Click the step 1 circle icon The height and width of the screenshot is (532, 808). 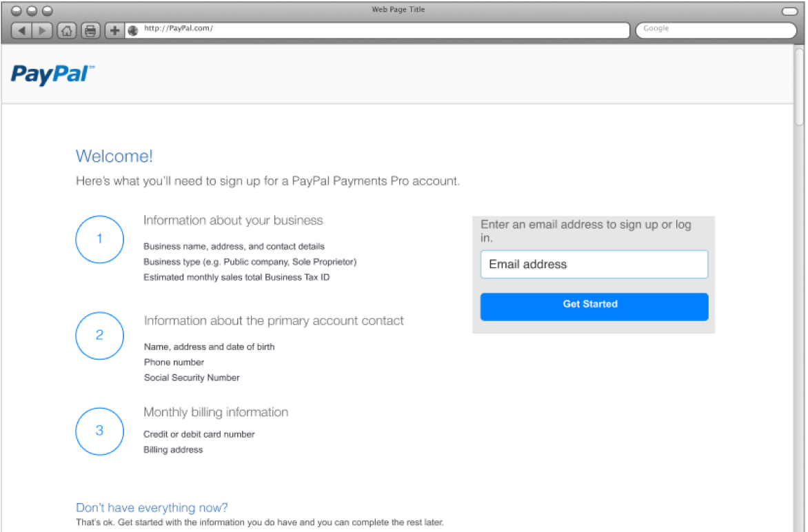[x=99, y=240]
